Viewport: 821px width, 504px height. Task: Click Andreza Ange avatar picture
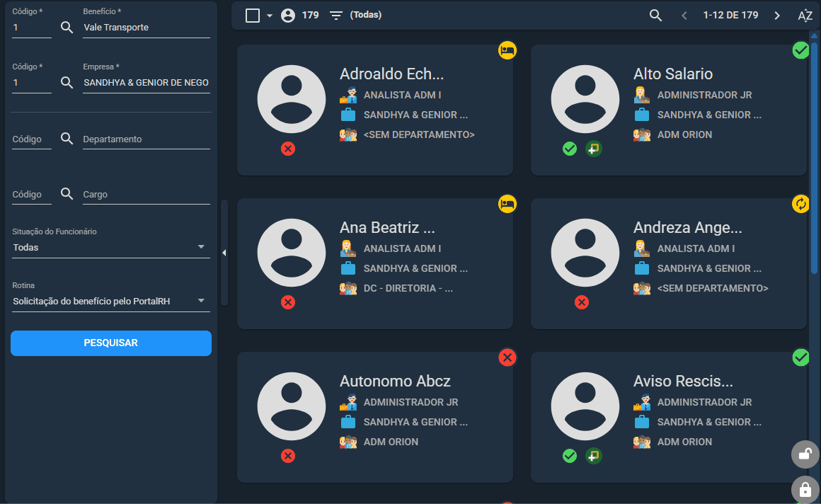point(585,253)
